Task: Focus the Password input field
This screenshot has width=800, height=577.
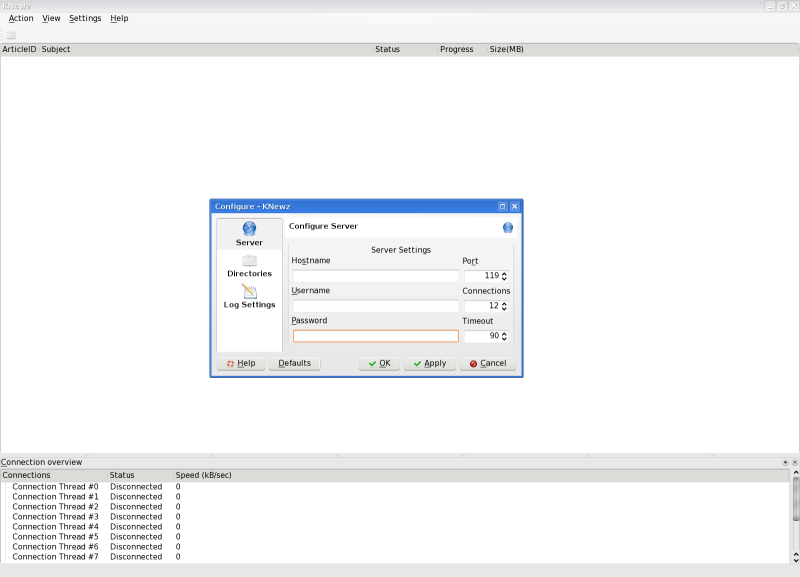Action: pyautogui.click(x=376, y=336)
